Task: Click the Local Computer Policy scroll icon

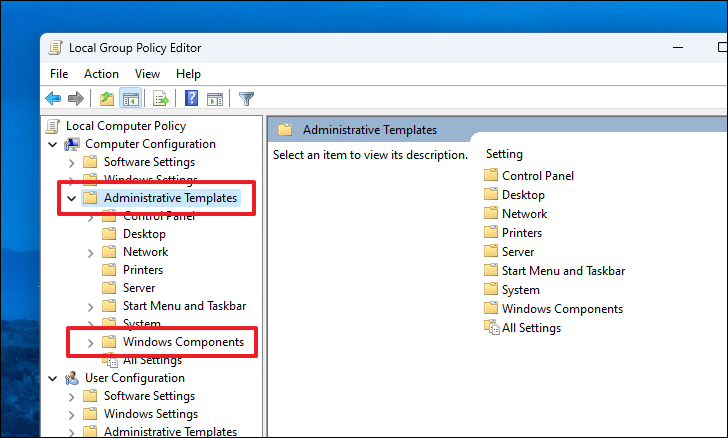Action: [53, 126]
